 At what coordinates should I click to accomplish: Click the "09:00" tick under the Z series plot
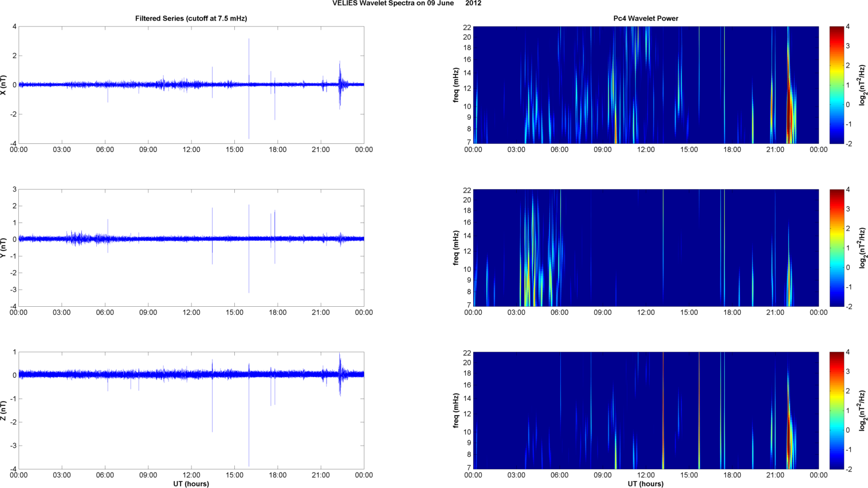coord(148,475)
